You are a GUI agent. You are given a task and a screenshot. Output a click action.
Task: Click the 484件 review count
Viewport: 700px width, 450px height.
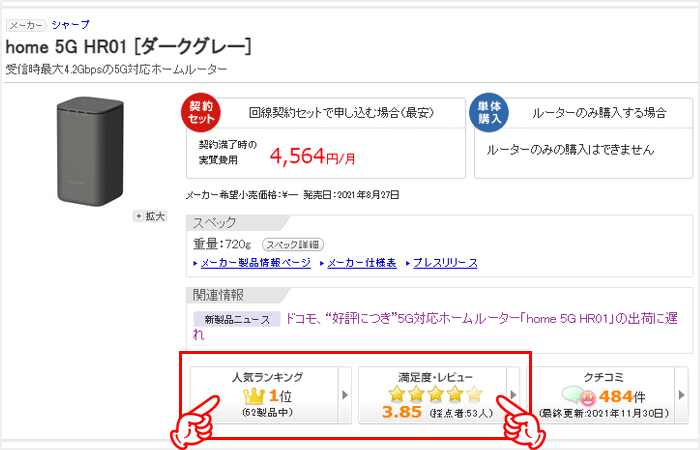[x=622, y=396]
